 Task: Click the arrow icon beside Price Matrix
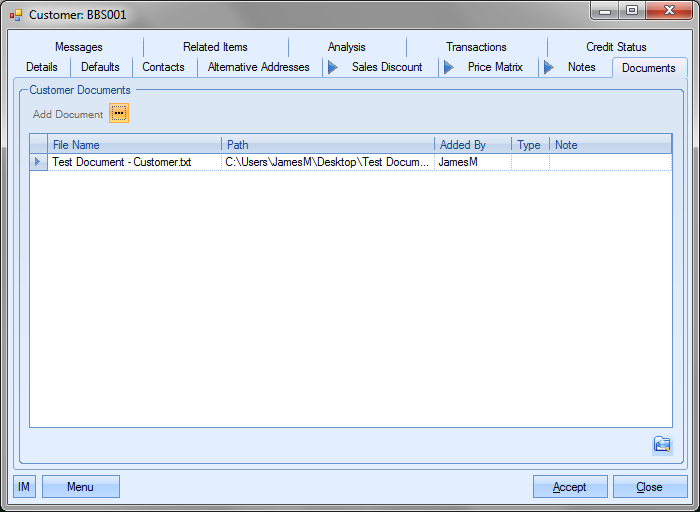[448, 67]
